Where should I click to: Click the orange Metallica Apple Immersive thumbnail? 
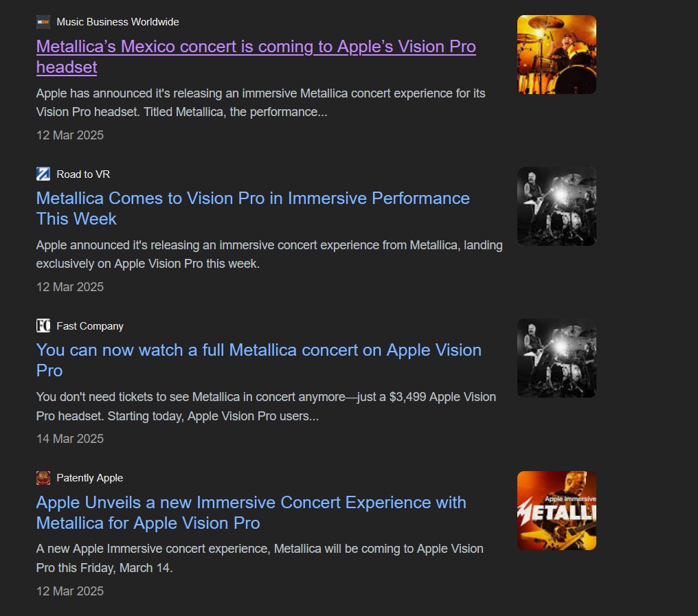coord(556,510)
